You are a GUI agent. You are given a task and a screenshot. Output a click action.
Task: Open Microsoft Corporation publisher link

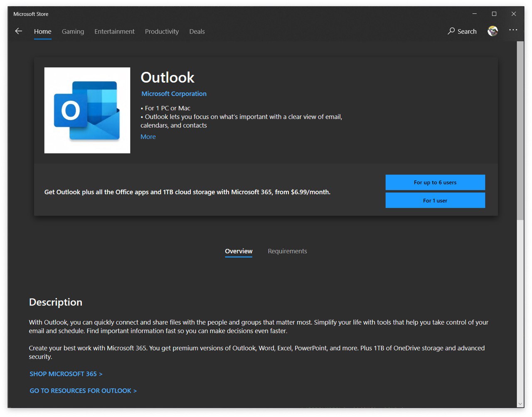(x=174, y=94)
